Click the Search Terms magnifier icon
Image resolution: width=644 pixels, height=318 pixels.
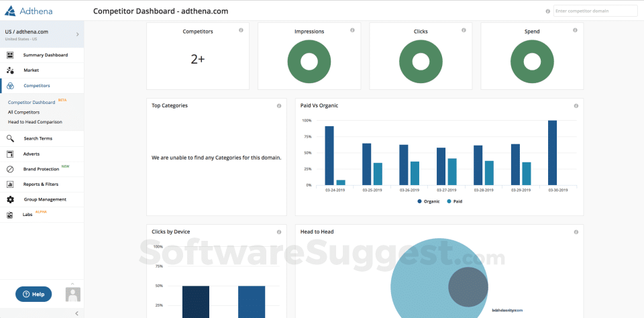10,138
